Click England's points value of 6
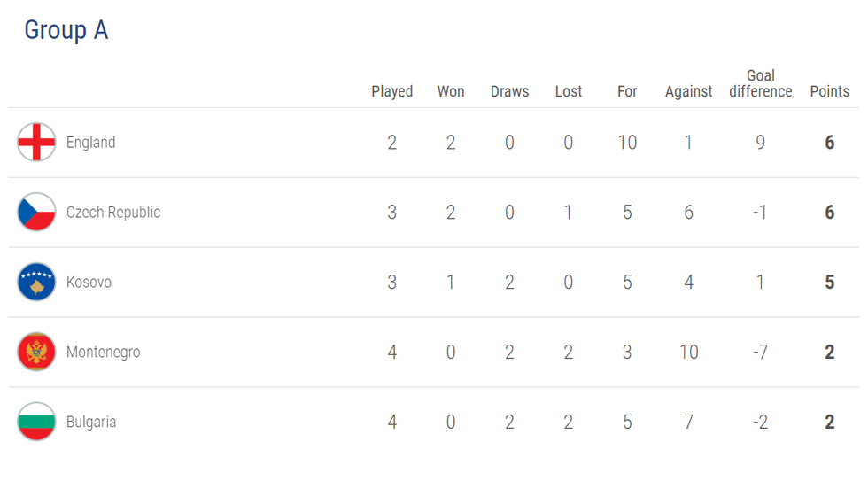Image resolution: width=868 pixels, height=481 pixels. [x=829, y=143]
